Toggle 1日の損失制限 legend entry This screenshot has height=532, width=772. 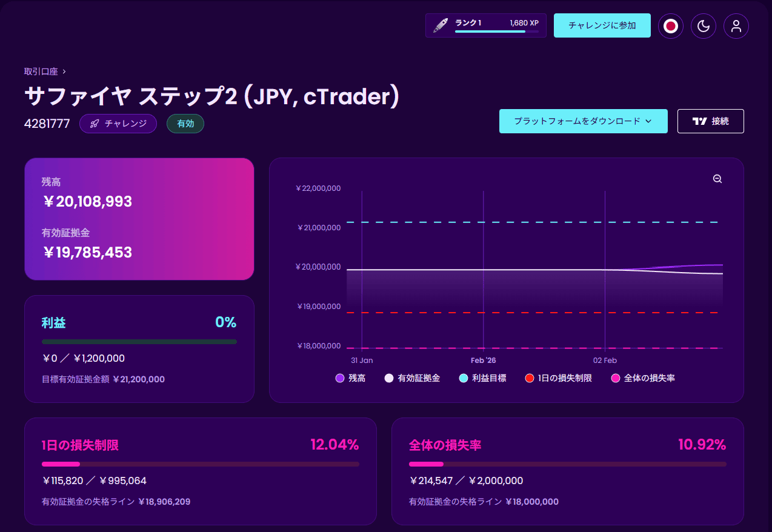(558, 378)
